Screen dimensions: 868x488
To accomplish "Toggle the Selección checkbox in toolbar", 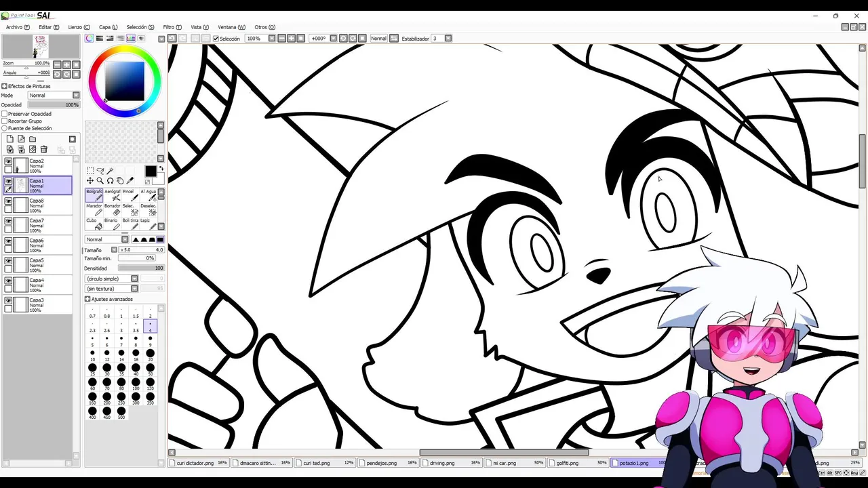I will coord(216,39).
